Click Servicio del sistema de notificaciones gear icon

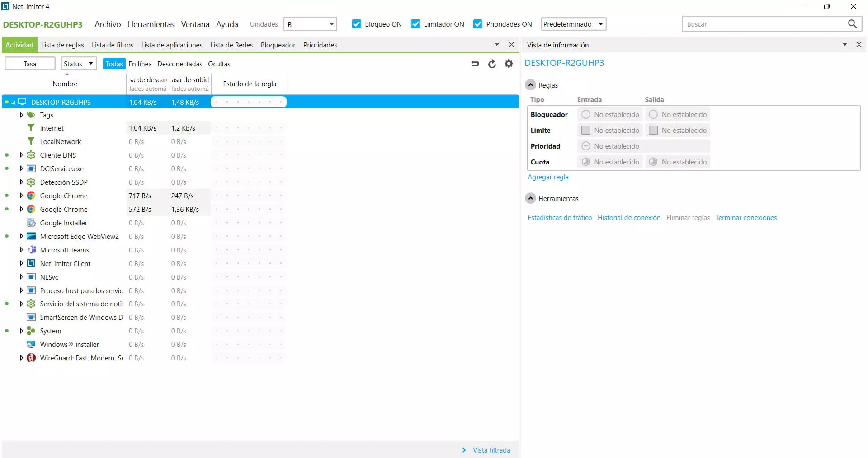click(x=31, y=304)
